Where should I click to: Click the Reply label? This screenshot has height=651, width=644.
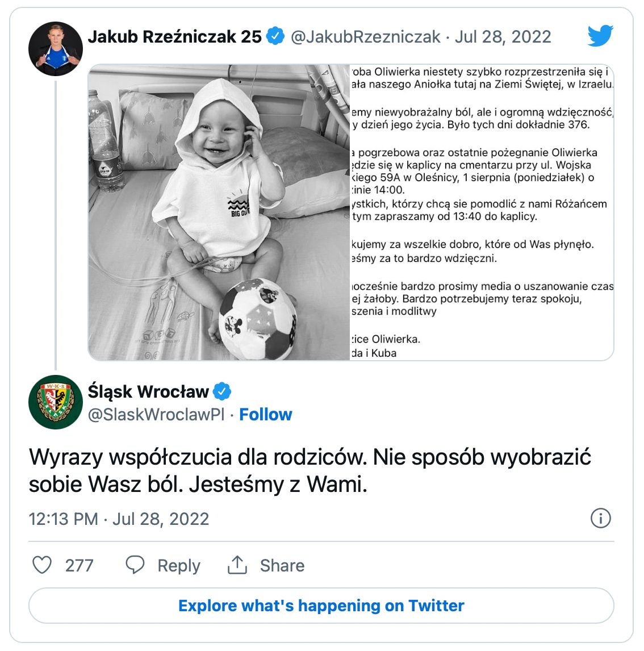179,566
